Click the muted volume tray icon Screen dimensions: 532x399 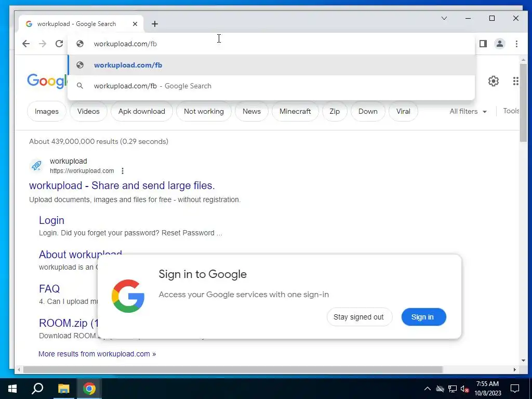[465, 389]
